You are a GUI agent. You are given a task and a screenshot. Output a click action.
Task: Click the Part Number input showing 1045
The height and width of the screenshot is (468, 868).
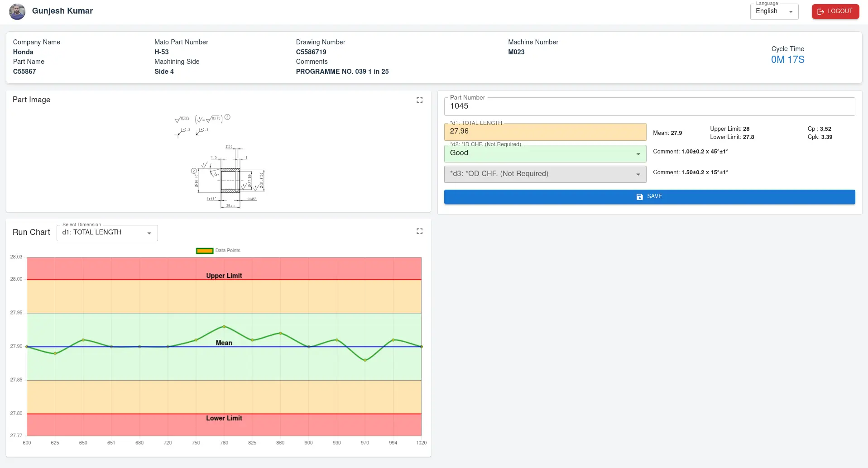point(649,106)
